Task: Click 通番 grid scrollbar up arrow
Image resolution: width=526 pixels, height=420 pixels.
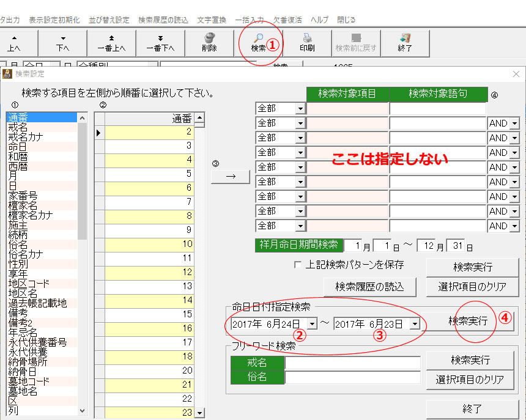Action: (x=200, y=117)
